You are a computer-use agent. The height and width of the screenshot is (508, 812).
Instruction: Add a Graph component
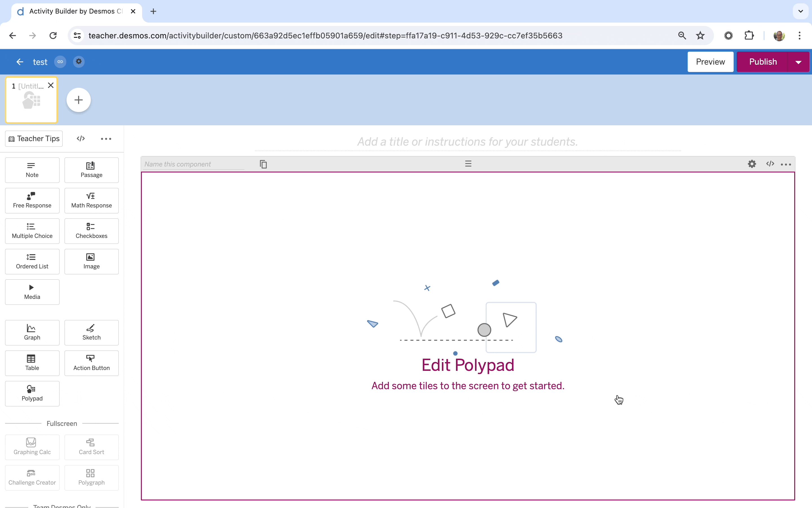[32, 333]
